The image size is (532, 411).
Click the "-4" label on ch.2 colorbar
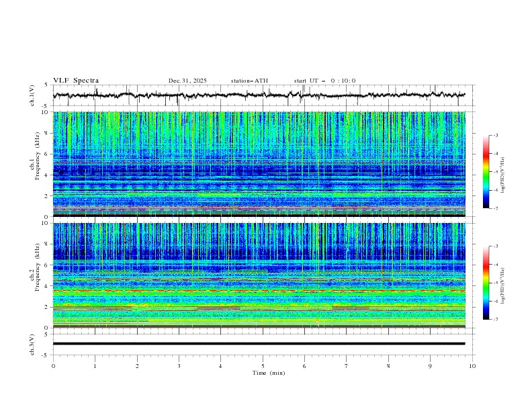point(495,265)
